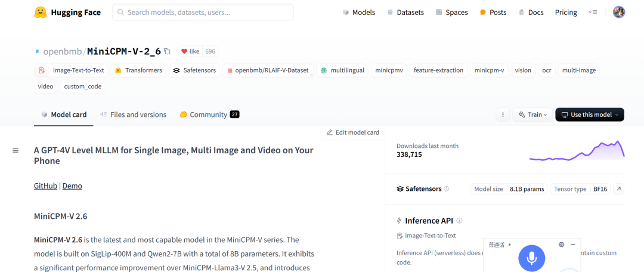Click the table of contents hamburger icon
644x272 pixels.
coord(16,150)
